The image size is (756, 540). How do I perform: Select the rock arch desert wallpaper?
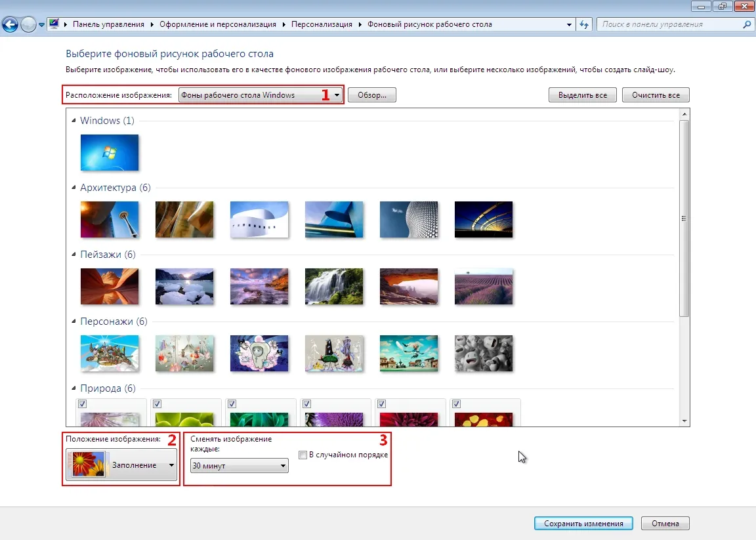coord(409,286)
